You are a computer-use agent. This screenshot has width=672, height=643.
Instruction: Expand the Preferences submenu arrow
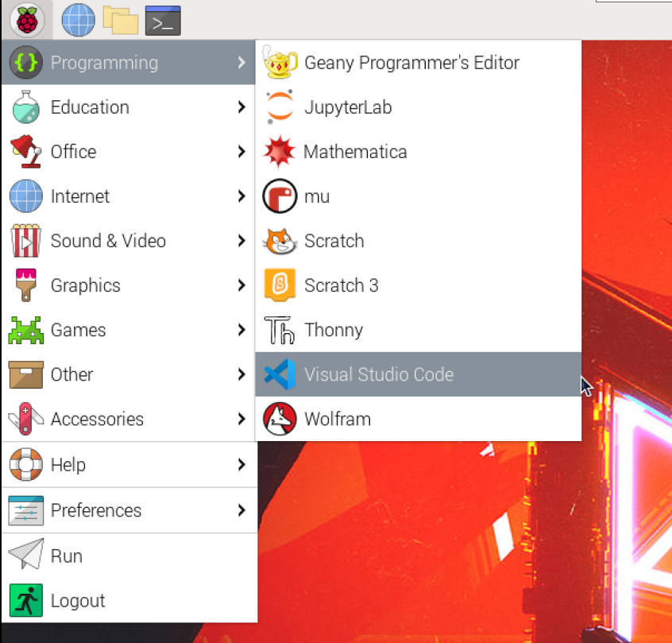tap(241, 510)
